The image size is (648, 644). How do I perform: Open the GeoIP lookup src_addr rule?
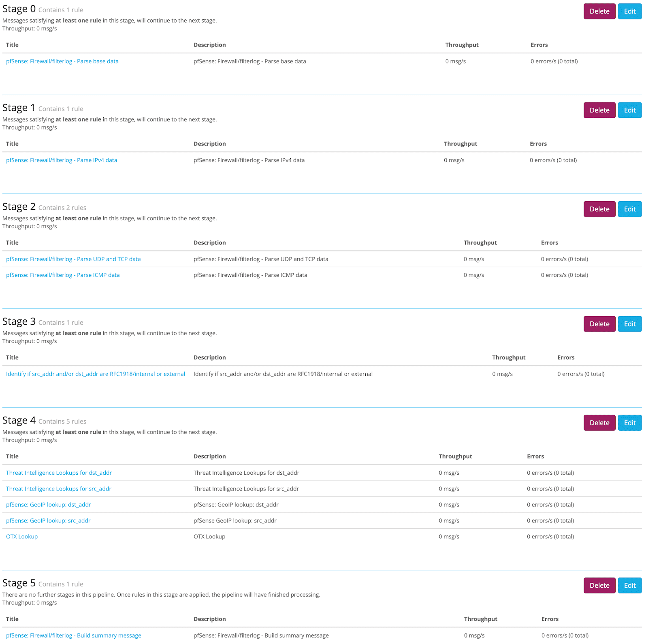click(x=48, y=521)
